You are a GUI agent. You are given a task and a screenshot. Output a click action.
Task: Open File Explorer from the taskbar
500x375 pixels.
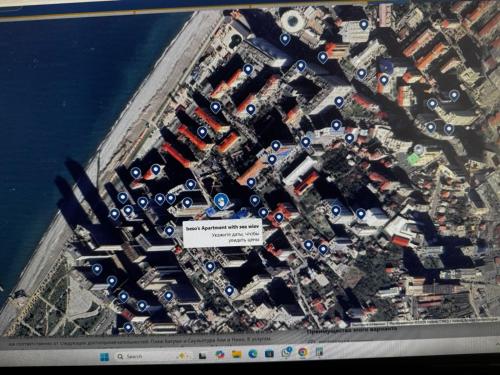(x=236, y=354)
